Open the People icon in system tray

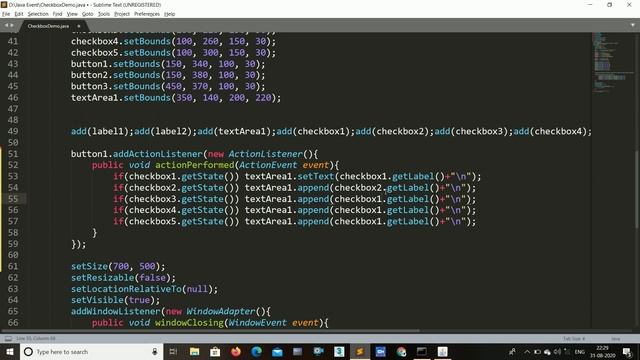point(512,351)
